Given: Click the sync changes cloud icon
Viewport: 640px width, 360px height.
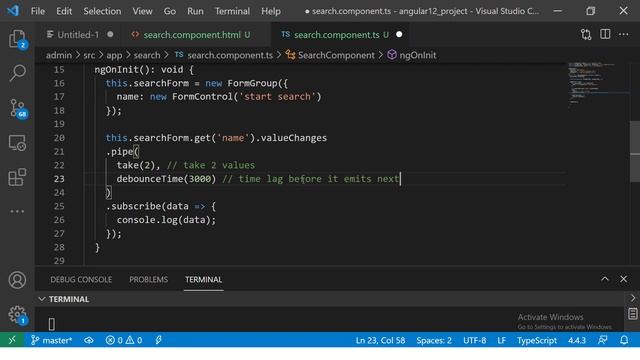Looking at the screenshot, I should click(89, 340).
